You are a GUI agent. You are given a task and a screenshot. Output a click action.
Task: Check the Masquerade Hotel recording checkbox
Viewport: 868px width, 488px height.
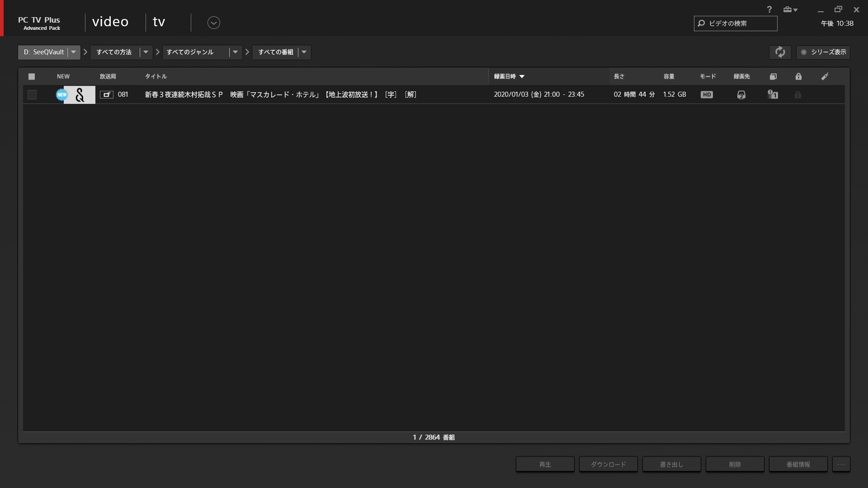pos(32,94)
